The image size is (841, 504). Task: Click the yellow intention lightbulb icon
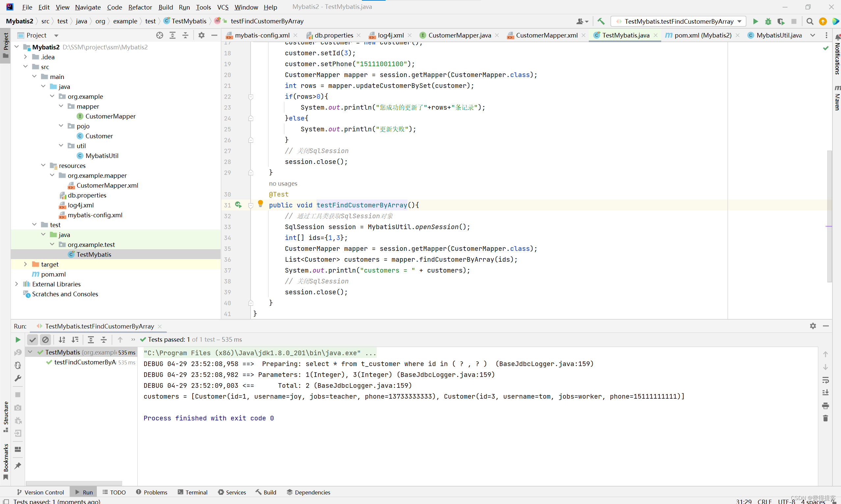260,203
